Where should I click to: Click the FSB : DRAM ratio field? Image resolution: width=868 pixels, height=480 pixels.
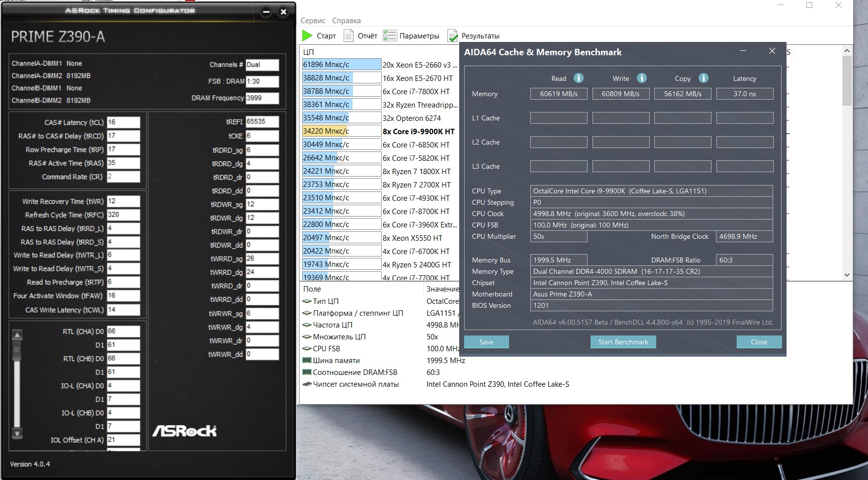pyautogui.click(x=262, y=81)
